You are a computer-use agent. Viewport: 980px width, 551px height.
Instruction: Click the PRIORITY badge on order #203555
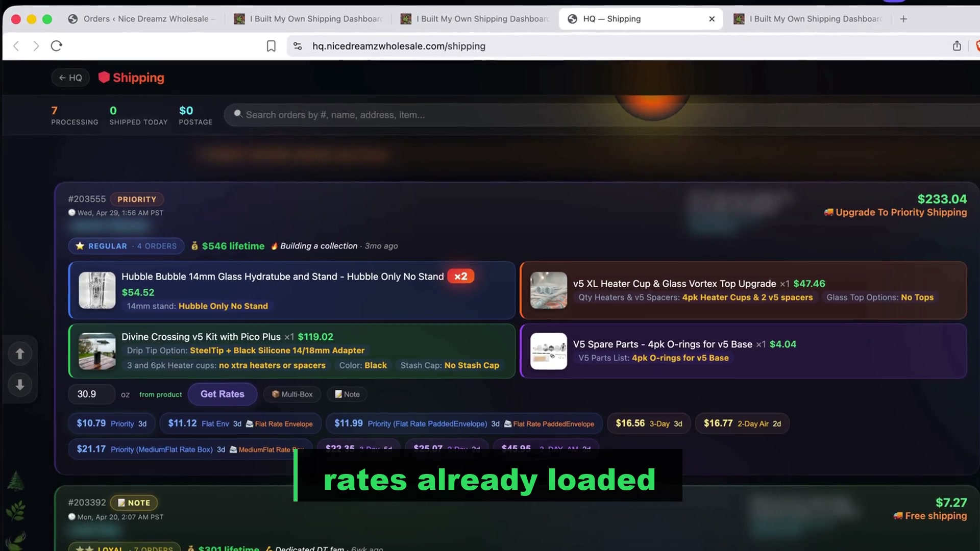point(137,199)
